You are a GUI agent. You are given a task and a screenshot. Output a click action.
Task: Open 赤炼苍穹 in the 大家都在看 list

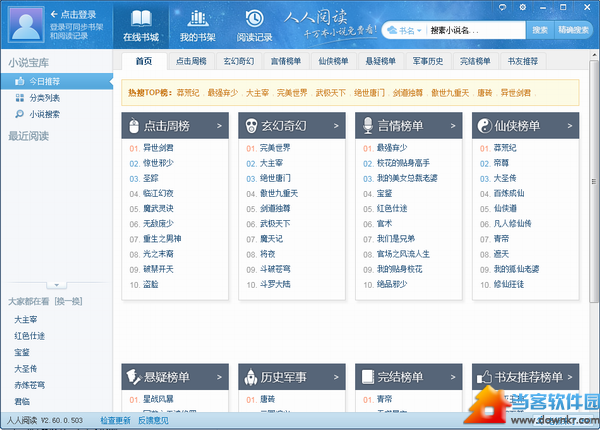[x=29, y=385]
